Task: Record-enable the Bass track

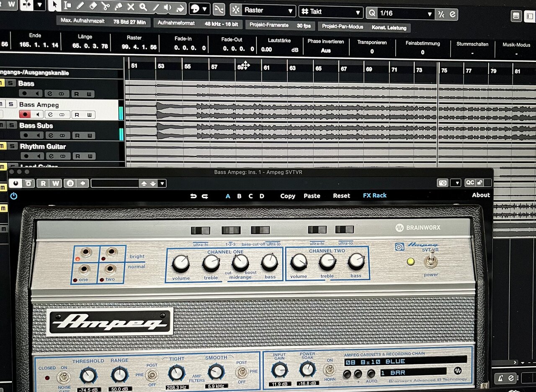Action: [x=25, y=93]
